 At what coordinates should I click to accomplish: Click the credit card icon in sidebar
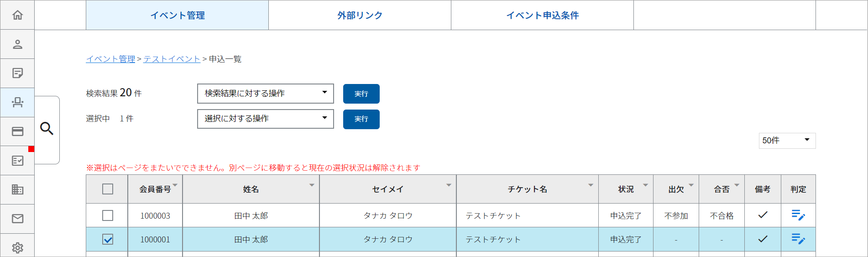click(x=17, y=131)
